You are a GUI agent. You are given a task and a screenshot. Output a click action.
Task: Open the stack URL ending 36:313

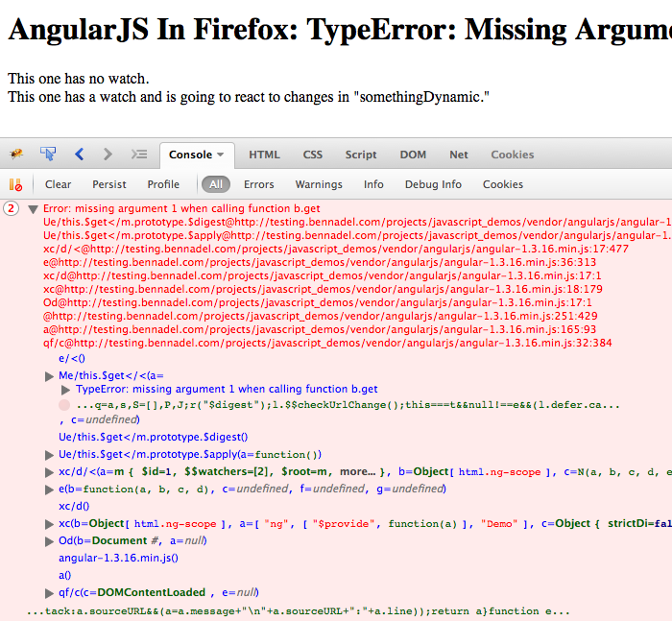pyautogui.click(x=320, y=262)
